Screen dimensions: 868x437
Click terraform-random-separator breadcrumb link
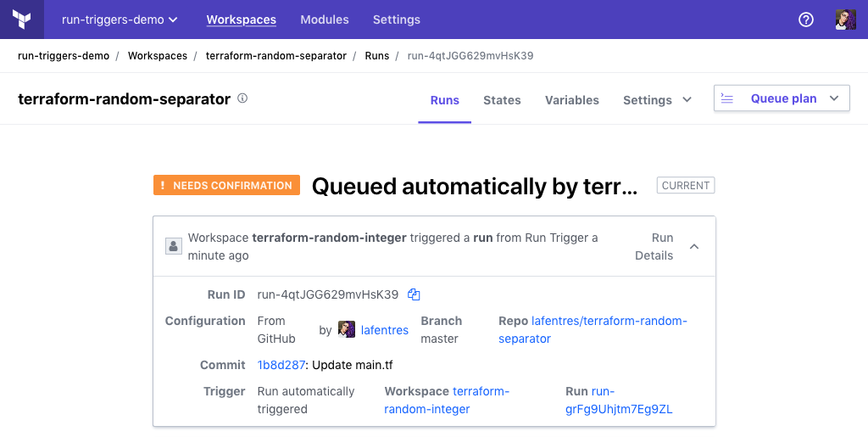point(276,56)
